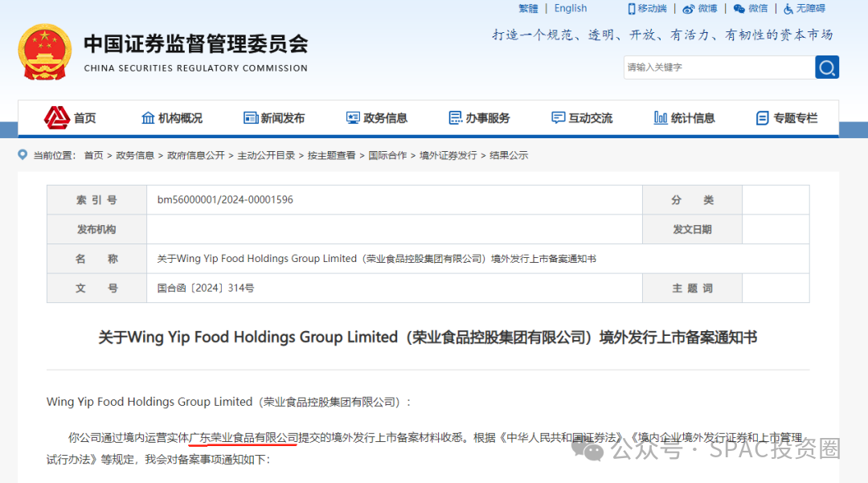Switch language to English
Viewport: 868px width, 483px height.
click(x=570, y=8)
